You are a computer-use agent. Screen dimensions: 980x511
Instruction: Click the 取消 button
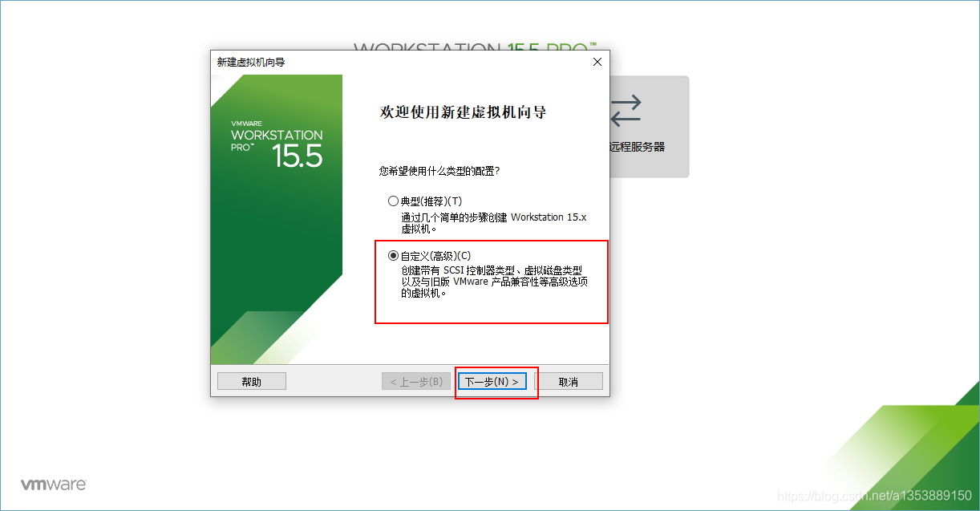click(x=569, y=382)
